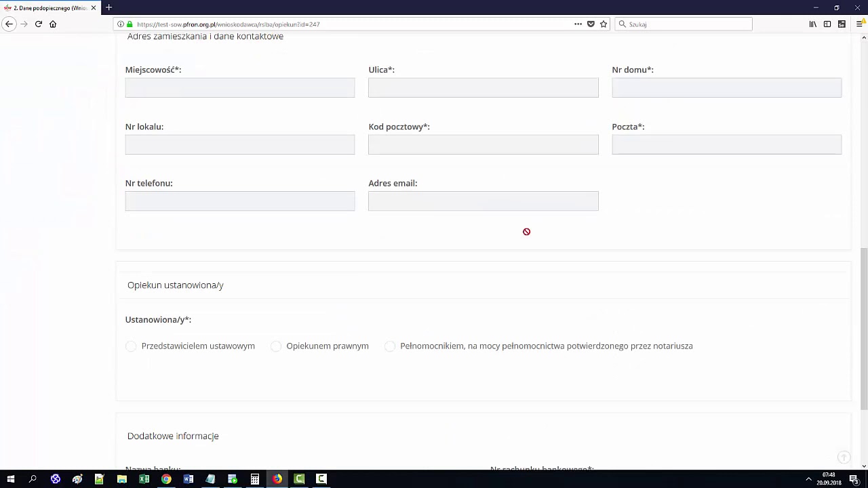868x488 pixels.
Task: Save page to Pocket
Action: tap(591, 24)
